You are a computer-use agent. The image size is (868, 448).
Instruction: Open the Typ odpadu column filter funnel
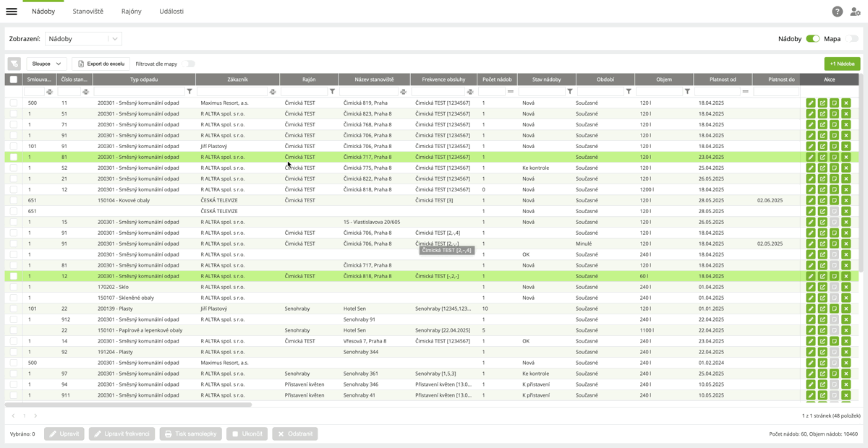click(190, 92)
